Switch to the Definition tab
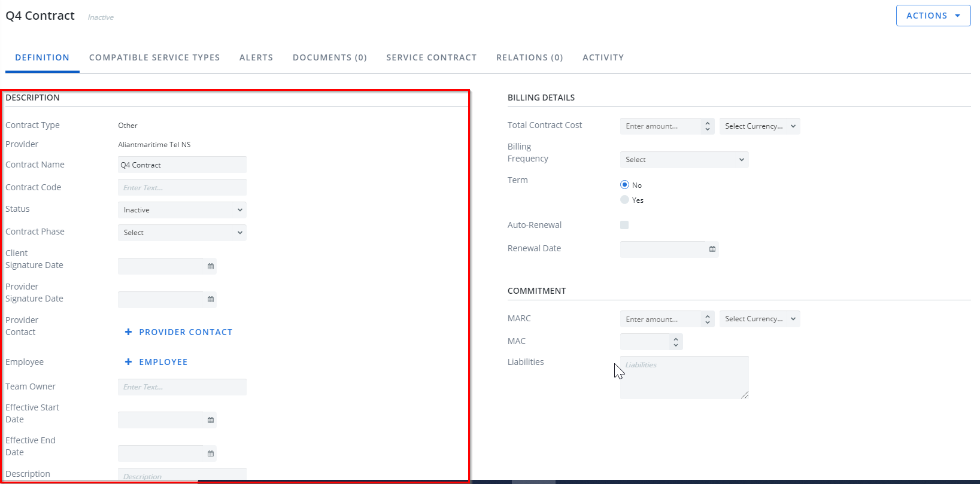The image size is (980, 484). (x=43, y=57)
